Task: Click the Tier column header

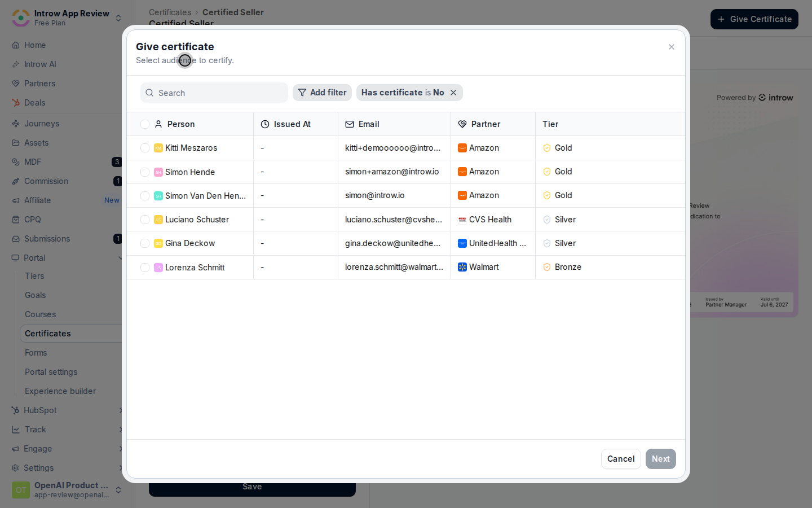Action: click(550, 124)
